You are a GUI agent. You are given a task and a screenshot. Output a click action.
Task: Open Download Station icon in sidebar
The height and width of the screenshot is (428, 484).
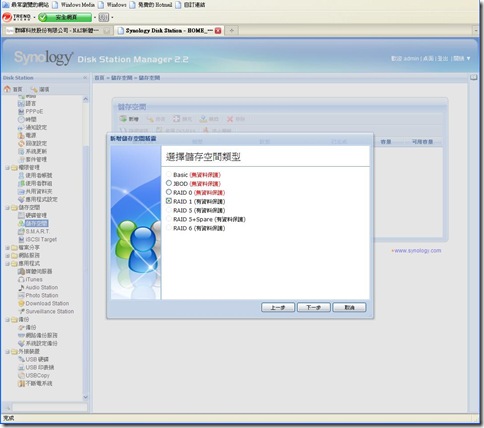pyautogui.click(x=21, y=303)
